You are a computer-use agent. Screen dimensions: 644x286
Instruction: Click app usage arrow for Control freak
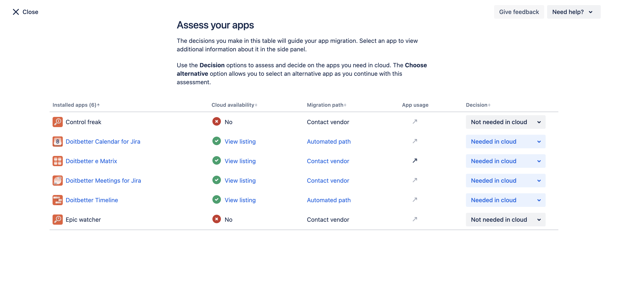[x=415, y=122]
